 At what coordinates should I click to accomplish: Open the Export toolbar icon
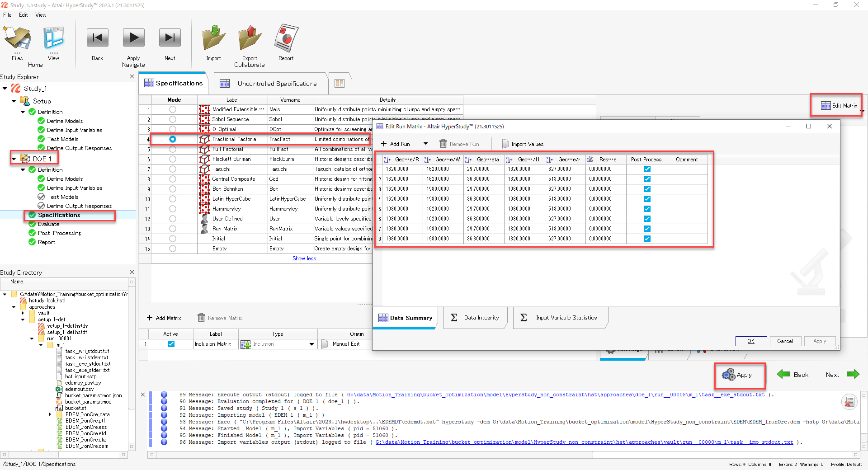click(x=250, y=38)
